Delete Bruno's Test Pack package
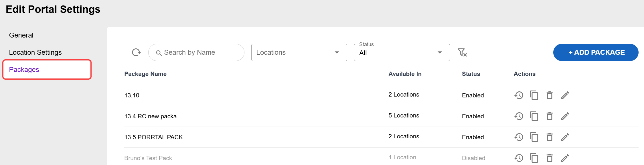The width and height of the screenshot is (644, 165). [x=550, y=158]
